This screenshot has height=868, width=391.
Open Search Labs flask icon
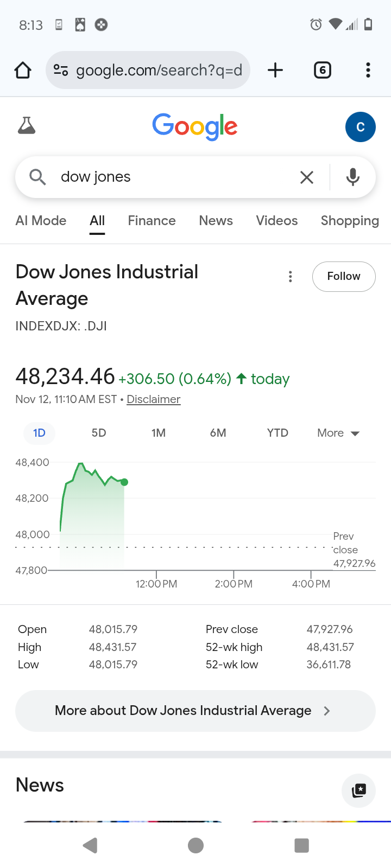(27, 126)
